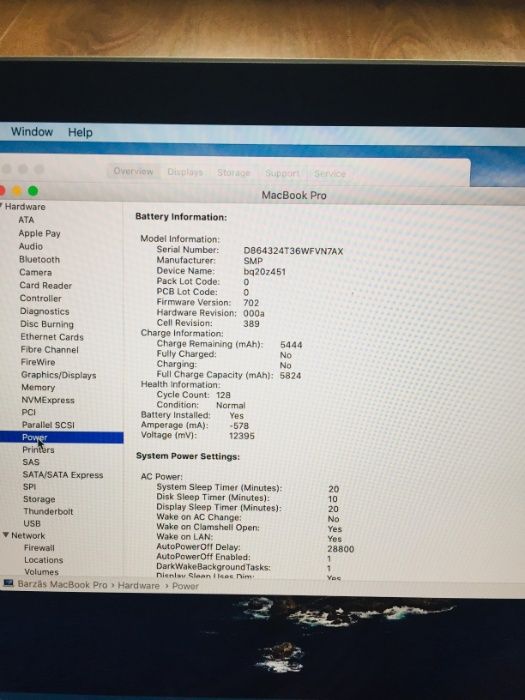The height and width of the screenshot is (700, 525).
Task: Switch to the Overview tab
Action: (x=133, y=171)
